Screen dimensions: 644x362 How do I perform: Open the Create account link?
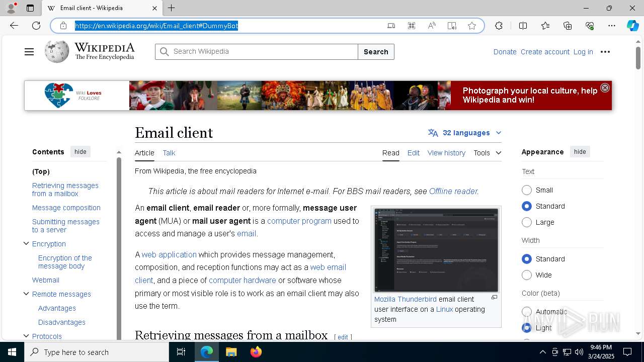545,52
